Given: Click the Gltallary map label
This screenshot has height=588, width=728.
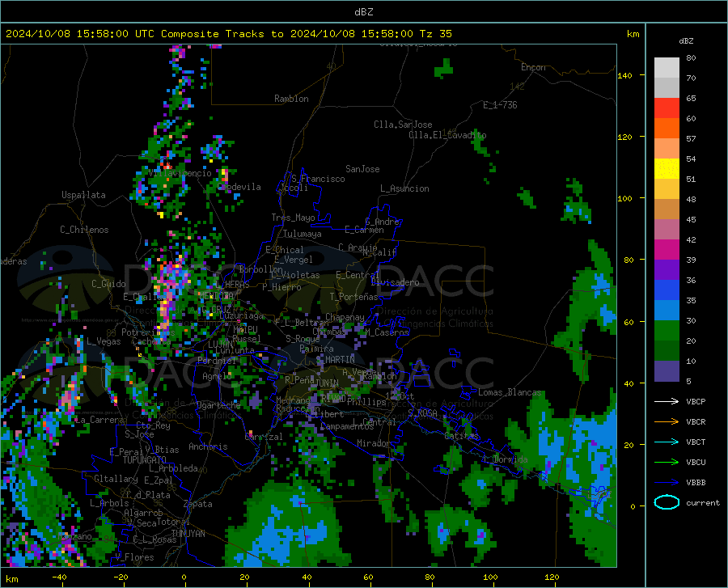Looking at the screenshot, I should click(x=116, y=479).
